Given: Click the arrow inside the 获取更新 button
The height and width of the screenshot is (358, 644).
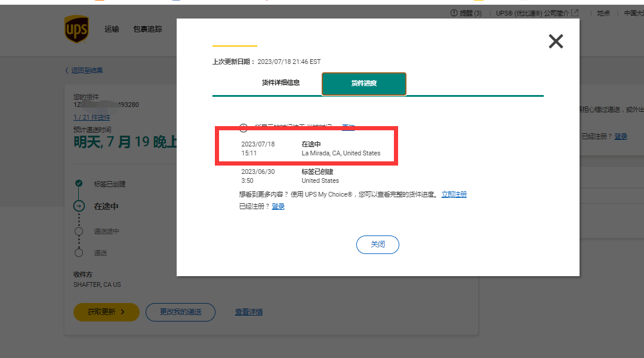Looking at the screenshot, I should click(x=122, y=312).
